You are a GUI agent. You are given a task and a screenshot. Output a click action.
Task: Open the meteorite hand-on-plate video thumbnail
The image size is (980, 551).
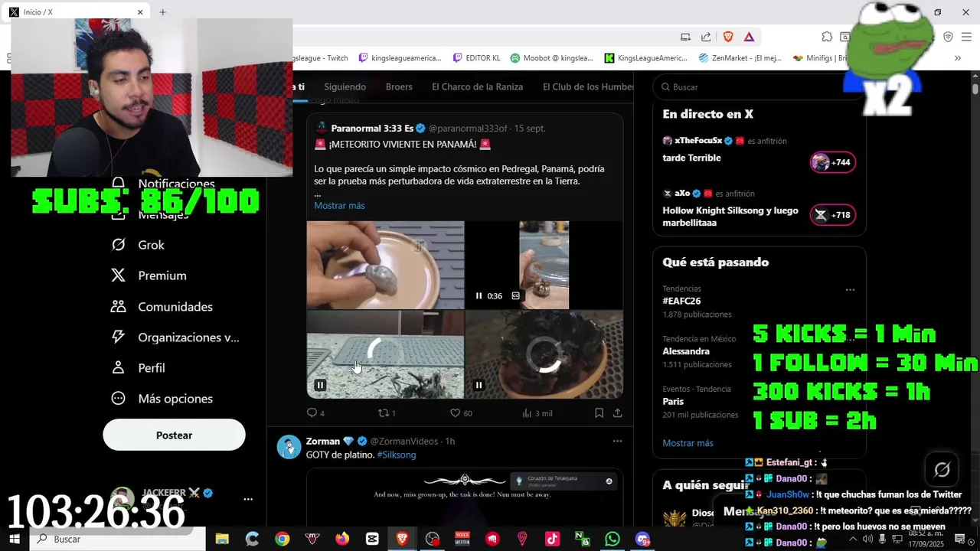click(x=385, y=265)
